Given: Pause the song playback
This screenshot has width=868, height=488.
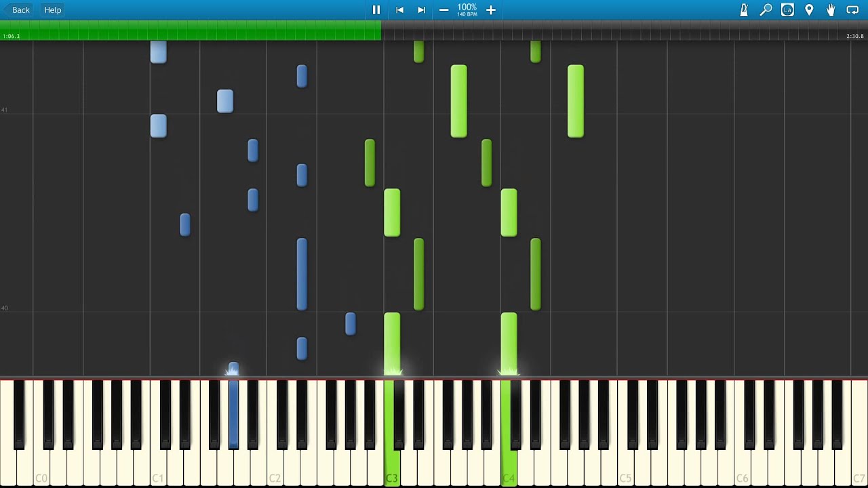Looking at the screenshot, I should tap(376, 9).
